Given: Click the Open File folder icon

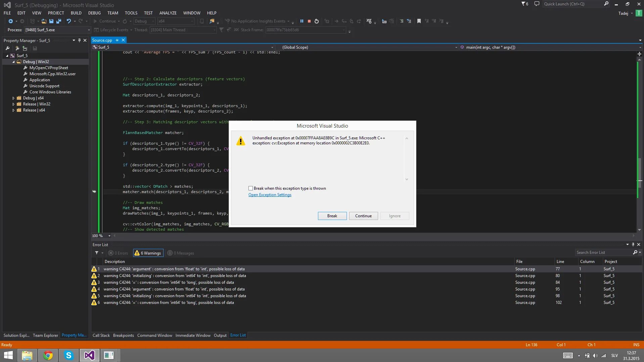Looking at the screenshot, I should 44,21.
